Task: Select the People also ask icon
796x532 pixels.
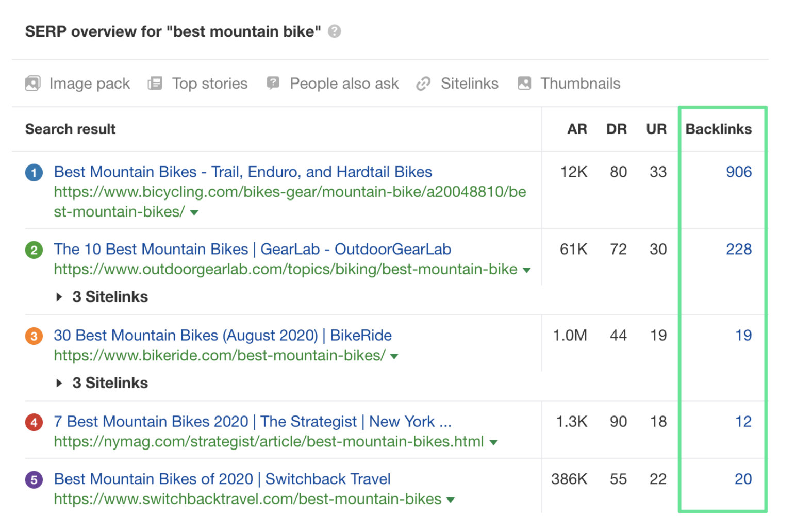Action: point(273,83)
